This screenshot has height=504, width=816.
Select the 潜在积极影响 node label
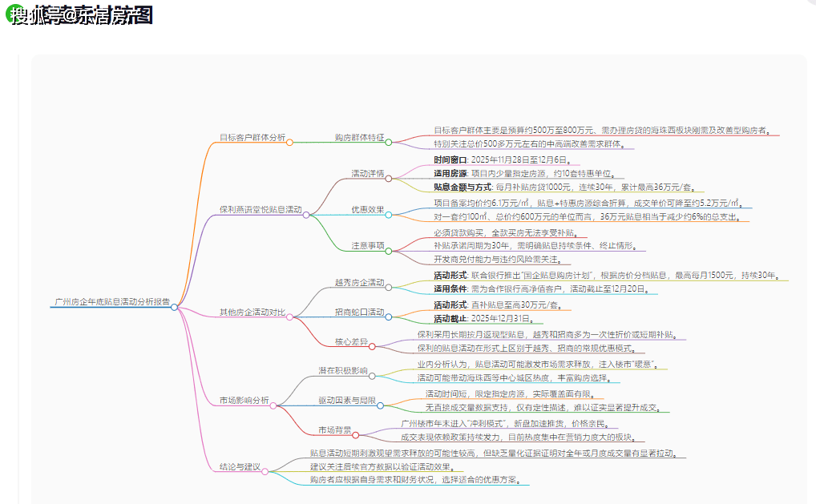(342, 371)
